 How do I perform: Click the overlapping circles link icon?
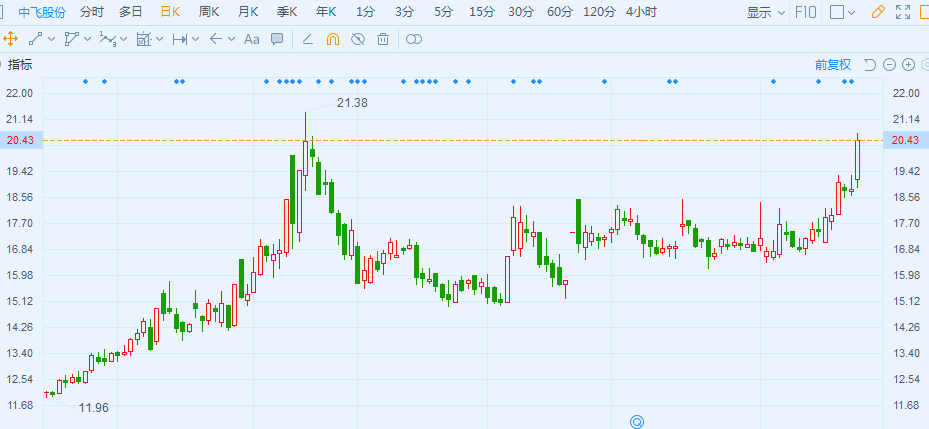coord(414,40)
